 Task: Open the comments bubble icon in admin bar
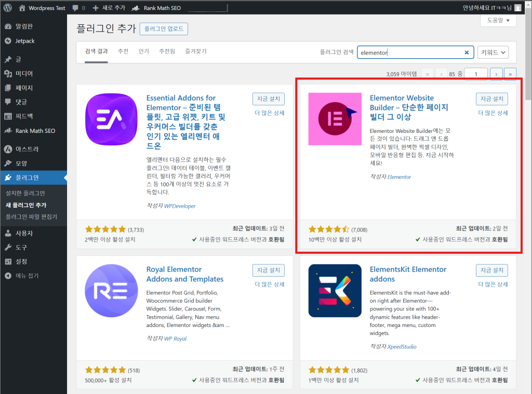click(x=75, y=8)
